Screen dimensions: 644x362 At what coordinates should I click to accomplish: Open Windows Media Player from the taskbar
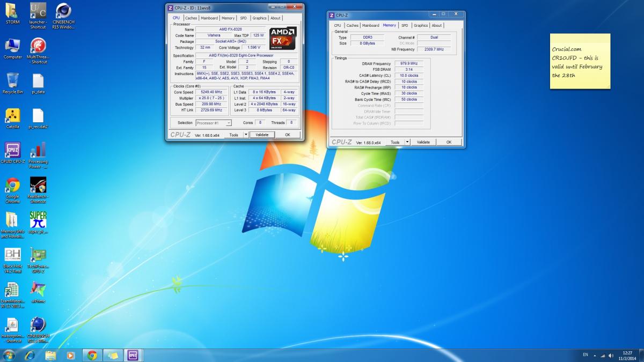(x=70, y=355)
